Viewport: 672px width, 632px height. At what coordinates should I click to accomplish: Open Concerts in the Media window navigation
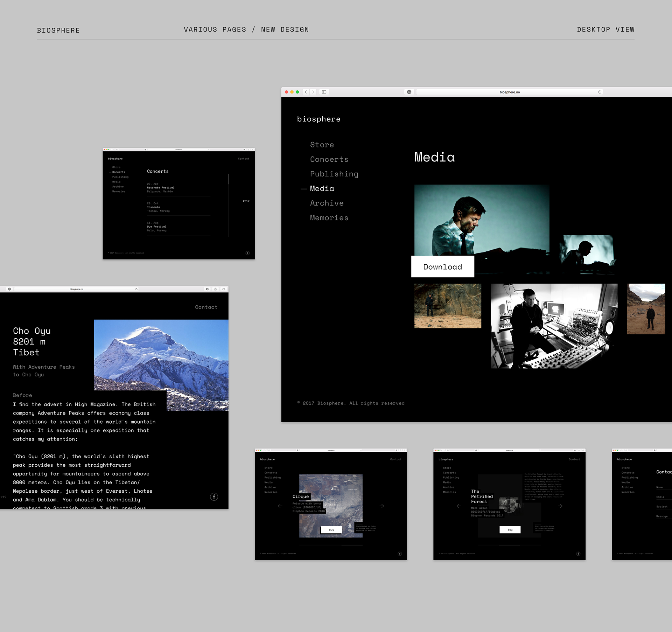[329, 159]
